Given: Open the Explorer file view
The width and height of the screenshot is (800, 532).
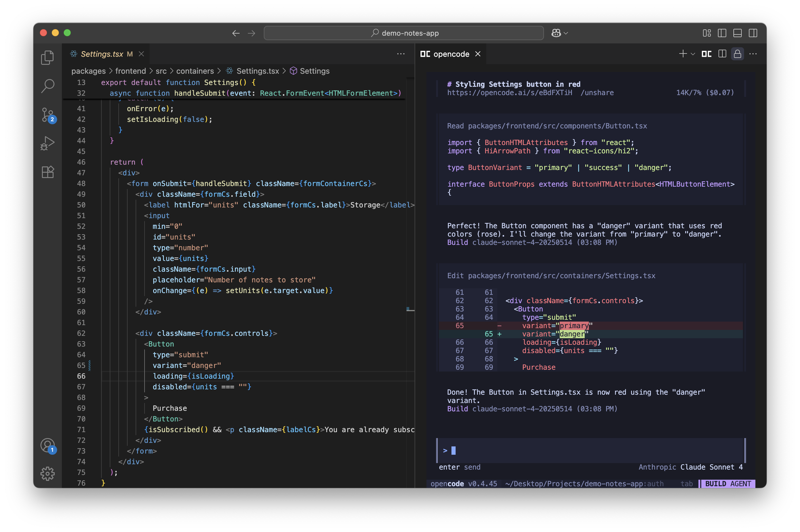Looking at the screenshot, I should 48,57.
